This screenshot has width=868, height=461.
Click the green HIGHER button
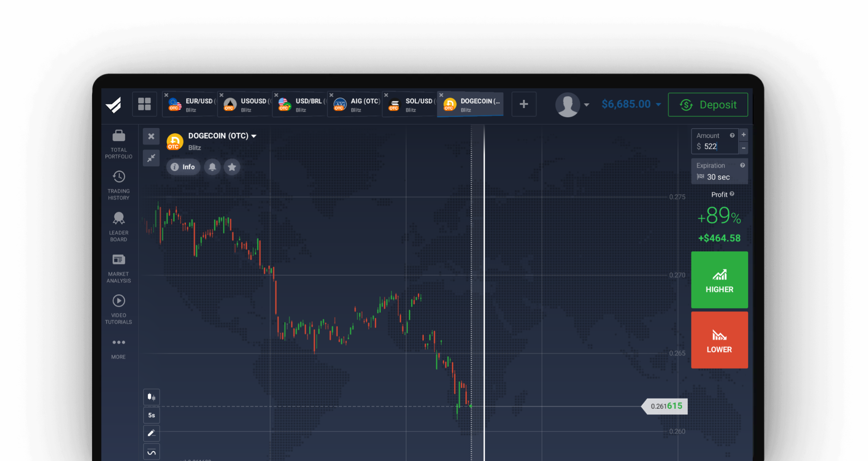tap(719, 280)
